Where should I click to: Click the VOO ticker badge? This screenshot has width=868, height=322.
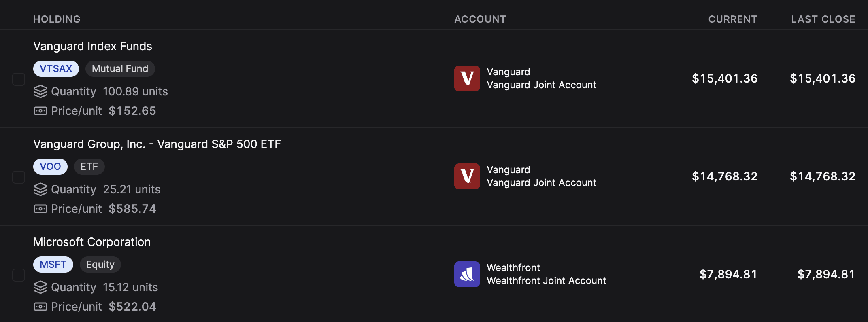tap(50, 167)
